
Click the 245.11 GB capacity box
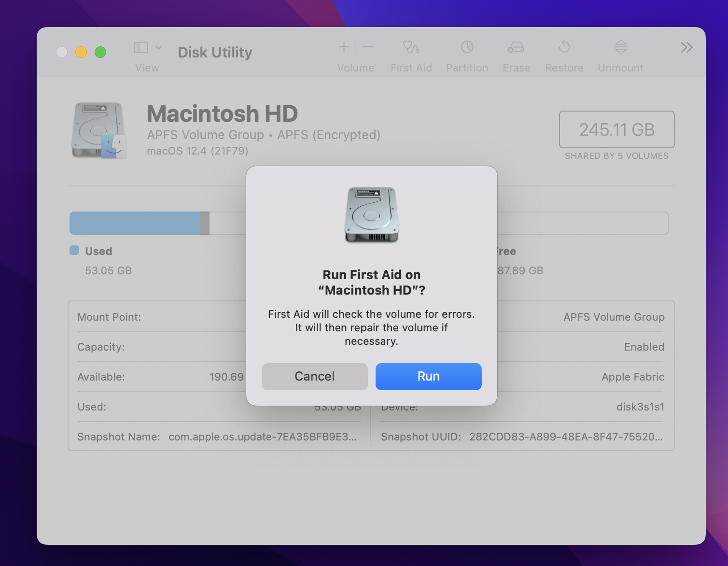[x=616, y=129]
